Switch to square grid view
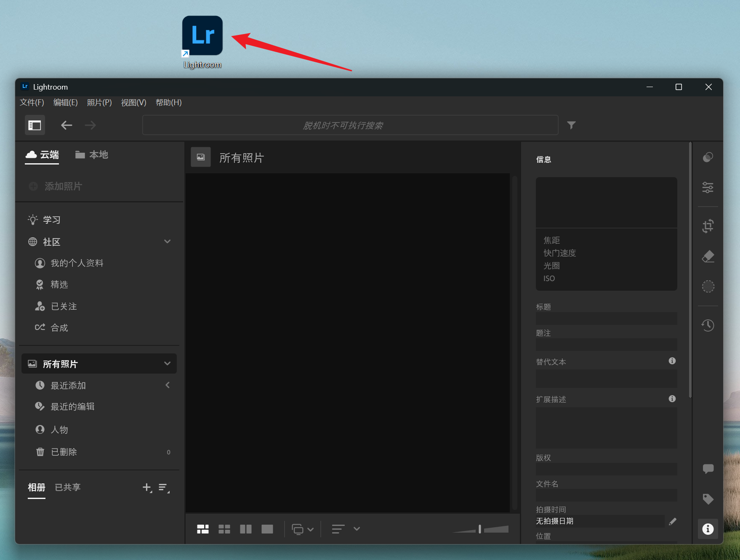The image size is (740, 560). pyautogui.click(x=224, y=529)
